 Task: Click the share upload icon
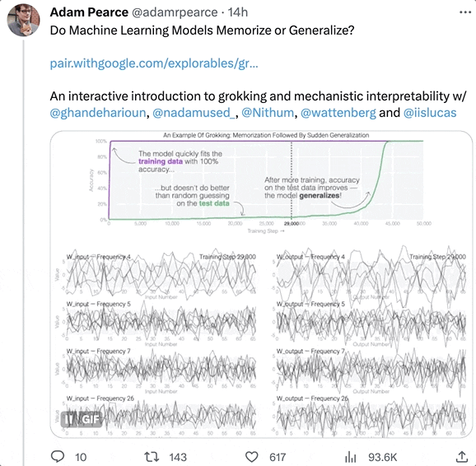(461, 456)
